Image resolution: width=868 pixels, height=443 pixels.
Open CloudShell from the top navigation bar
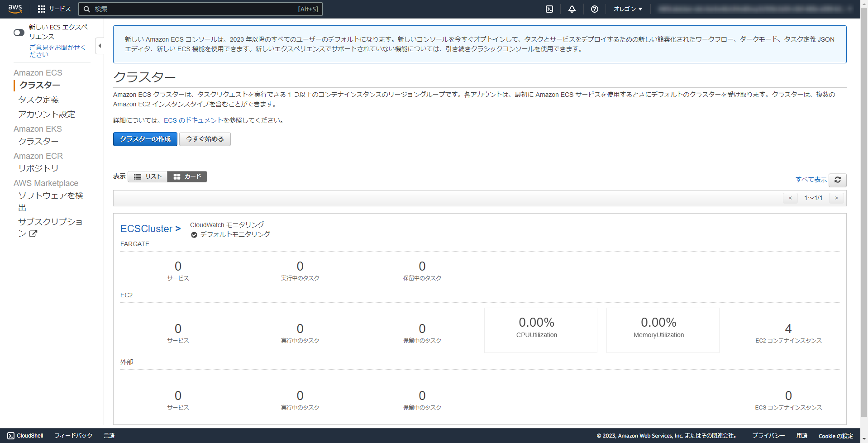pyautogui.click(x=549, y=9)
